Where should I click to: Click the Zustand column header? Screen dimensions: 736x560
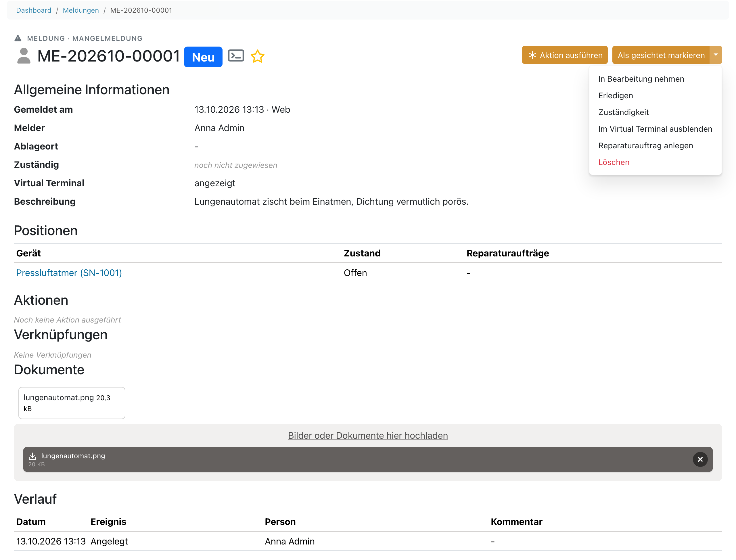point(362,253)
